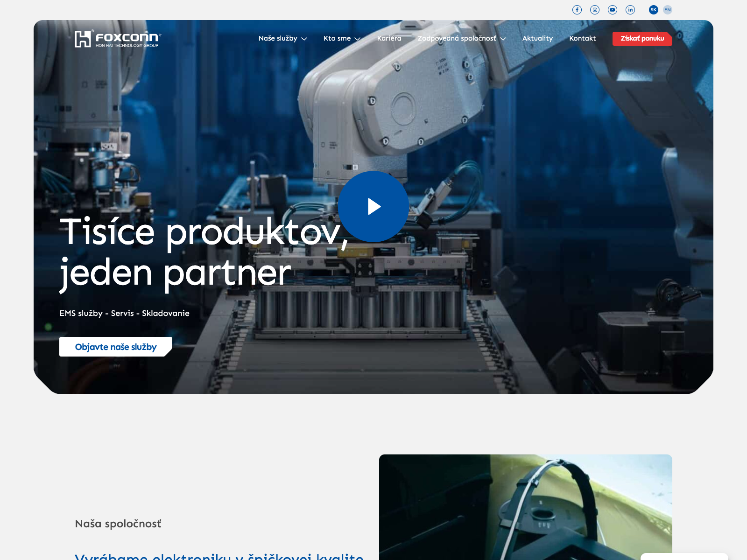Image resolution: width=747 pixels, height=560 pixels.
Task: Click the Naša spoločnosť heading
Action: coord(118,524)
